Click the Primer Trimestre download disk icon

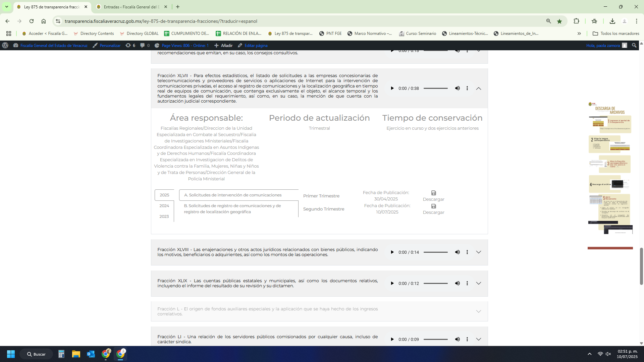(433, 193)
